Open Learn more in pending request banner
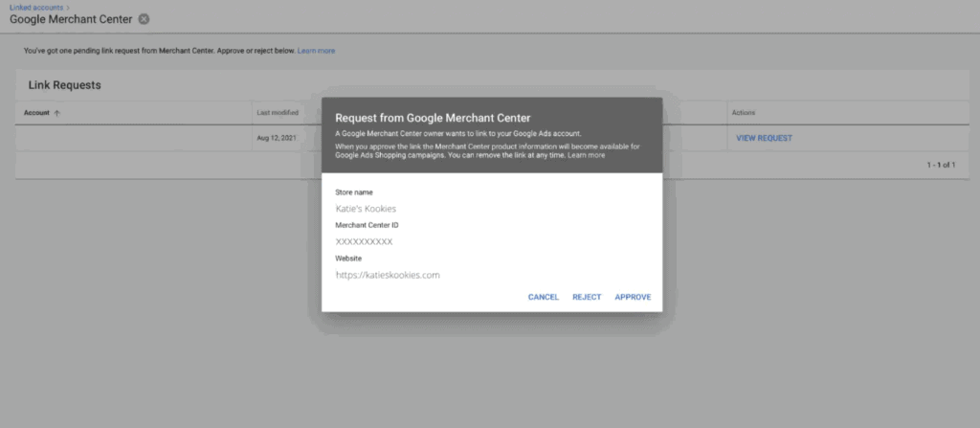 (x=316, y=51)
